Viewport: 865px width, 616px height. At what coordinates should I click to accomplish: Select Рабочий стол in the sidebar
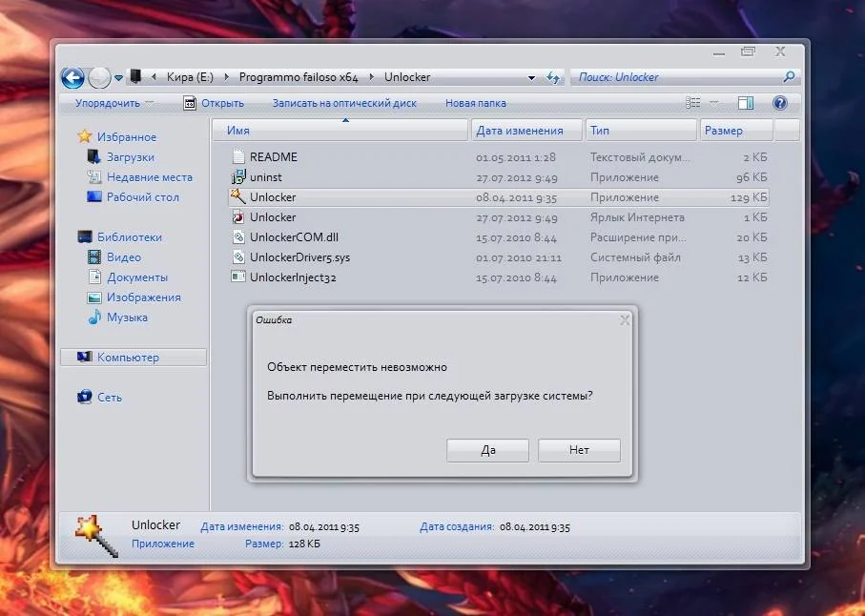click(x=142, y=197)
